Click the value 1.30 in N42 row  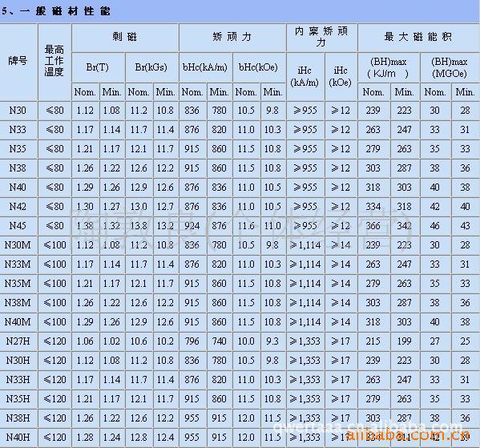tap(85, 207)
